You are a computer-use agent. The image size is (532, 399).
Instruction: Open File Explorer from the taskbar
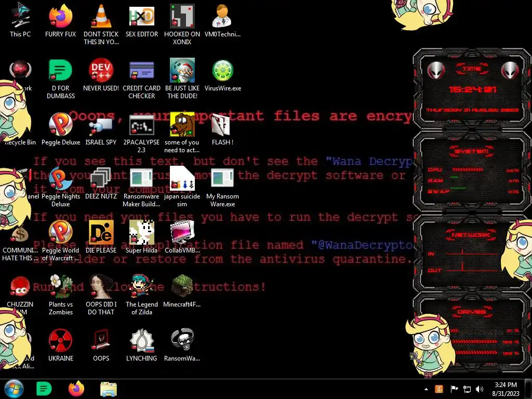pos(109,389)
